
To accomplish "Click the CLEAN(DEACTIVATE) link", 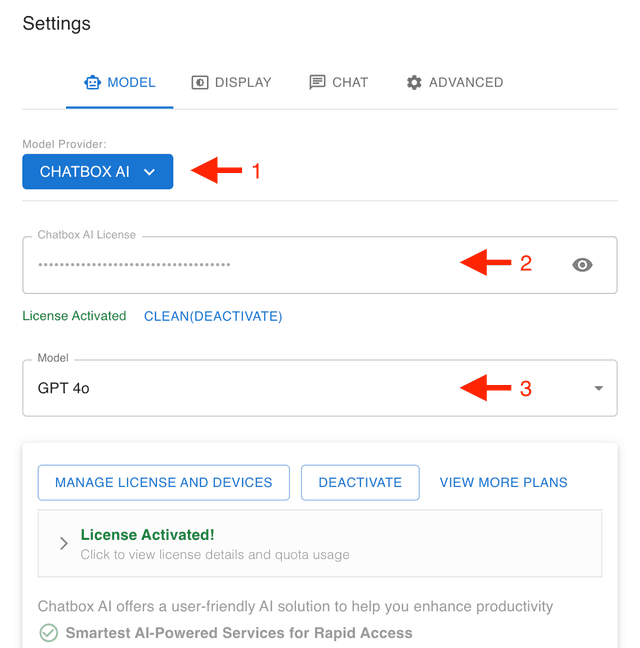I will pyautogui.click(x=213, y=316).
